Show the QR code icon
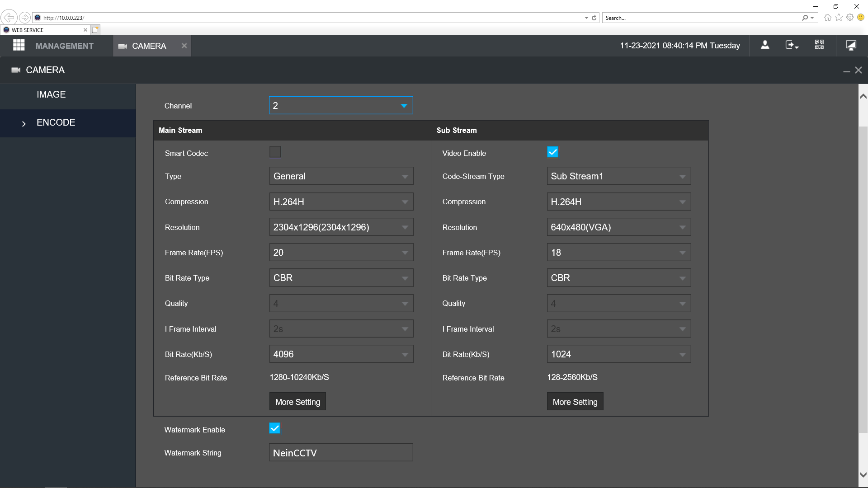This screenshot has height=488, width=868. (x=819, y=45)
